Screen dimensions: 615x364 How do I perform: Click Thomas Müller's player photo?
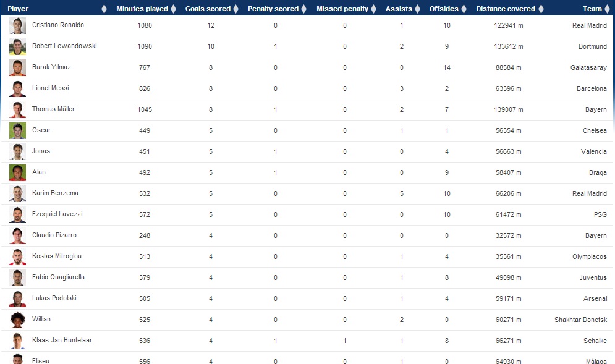click(x=18, y=109)
